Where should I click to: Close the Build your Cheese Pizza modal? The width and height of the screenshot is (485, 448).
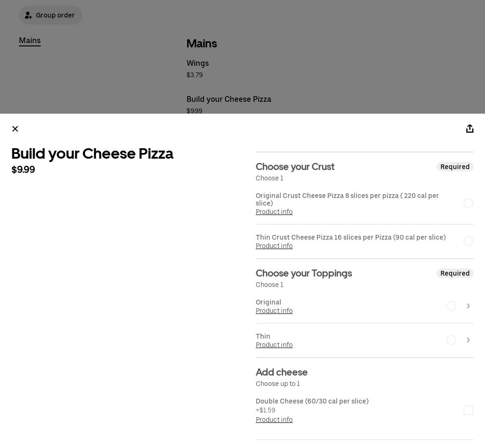point(15,128)
